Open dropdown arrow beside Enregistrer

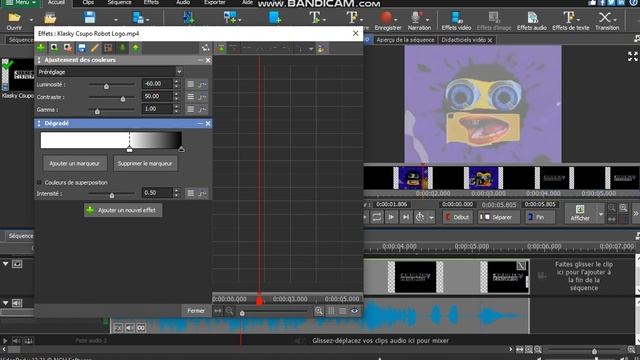coord(396,19)
